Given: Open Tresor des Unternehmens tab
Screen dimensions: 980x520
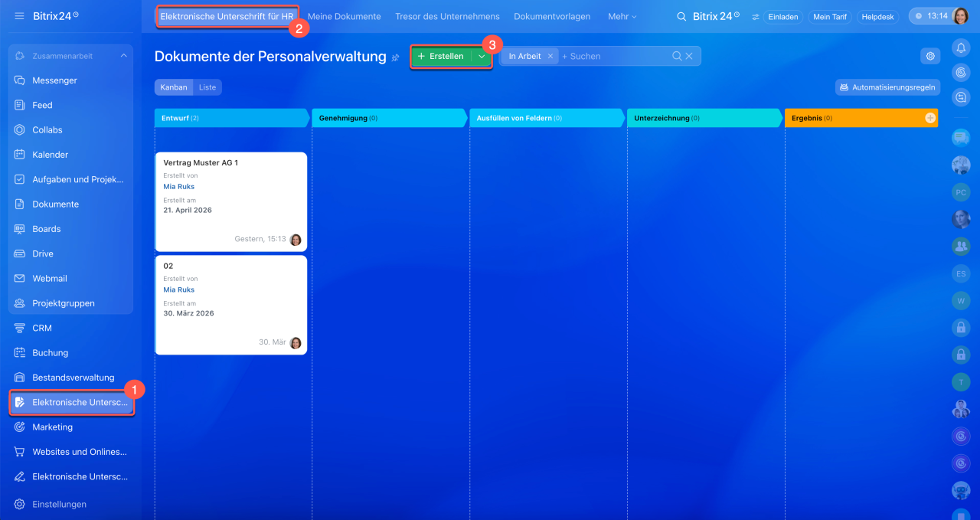Looking at the screenshot, I should pyautogui.click(x=447, y=16).
